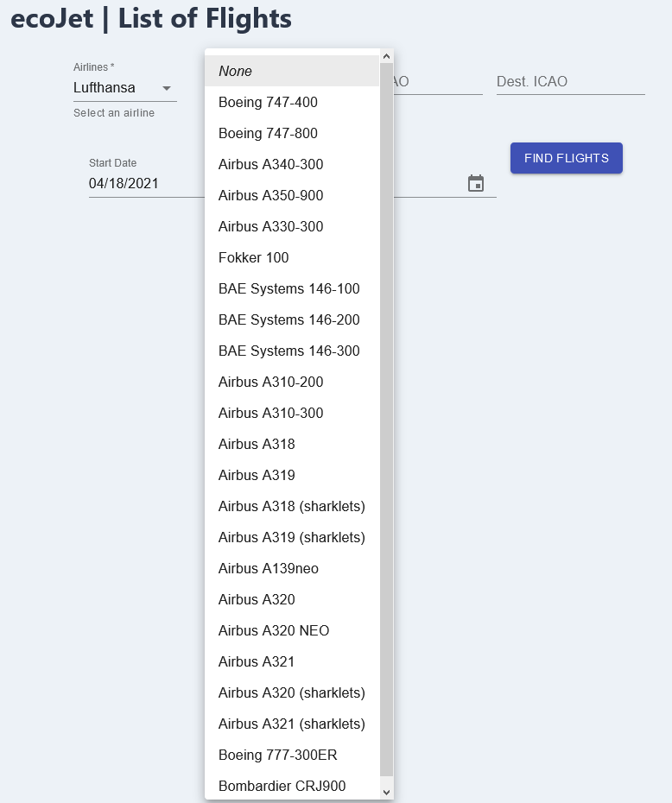
Task: Choose Airbus A350-900 aircraft
Action: 292,195
